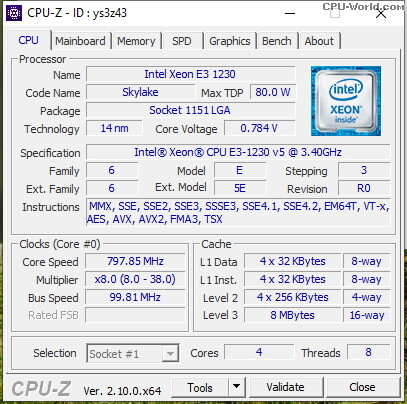Click the CPU-Z app icon in title bar
This screenshot has width=407, height=404.
14,13
